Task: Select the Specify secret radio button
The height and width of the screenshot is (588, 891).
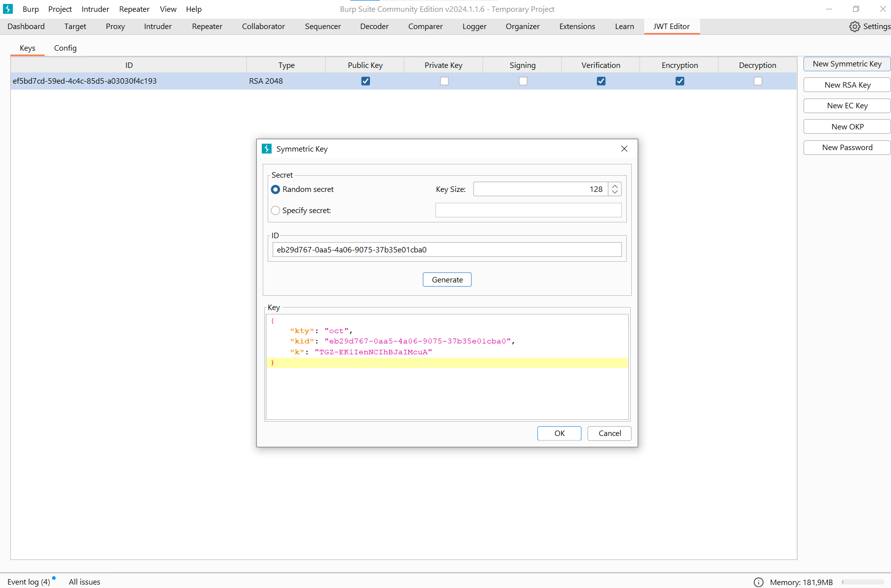Action: tap(276, 211)
